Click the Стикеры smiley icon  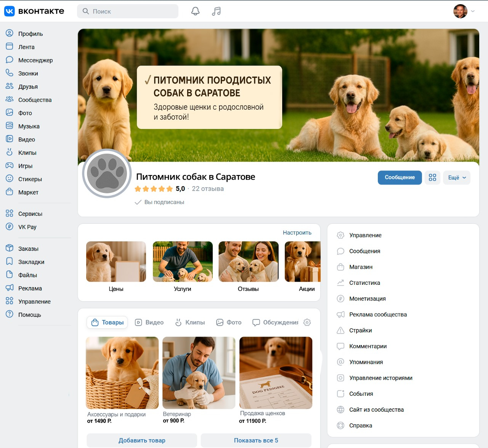[10, 178]
